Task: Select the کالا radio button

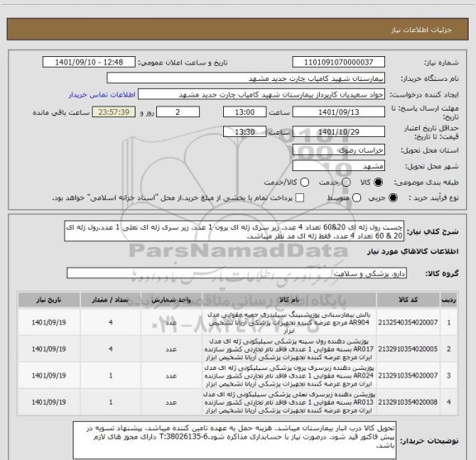Action: tap(378, 183)
